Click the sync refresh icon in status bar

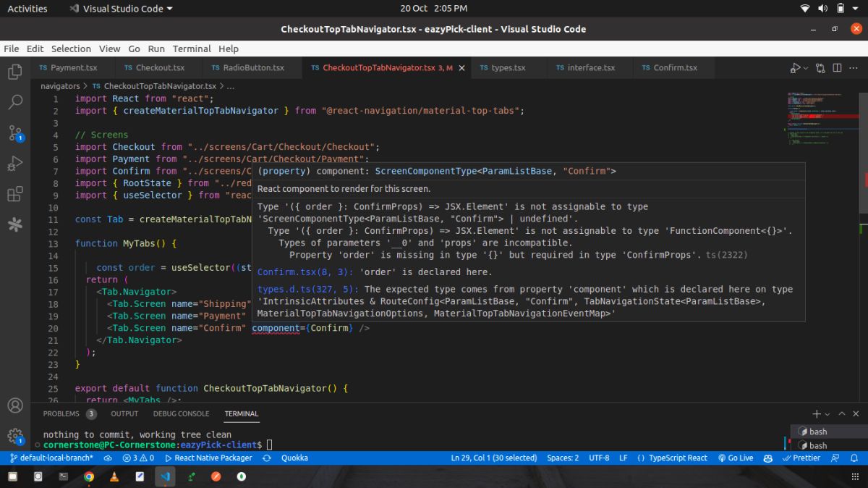[x=267, y=458]
